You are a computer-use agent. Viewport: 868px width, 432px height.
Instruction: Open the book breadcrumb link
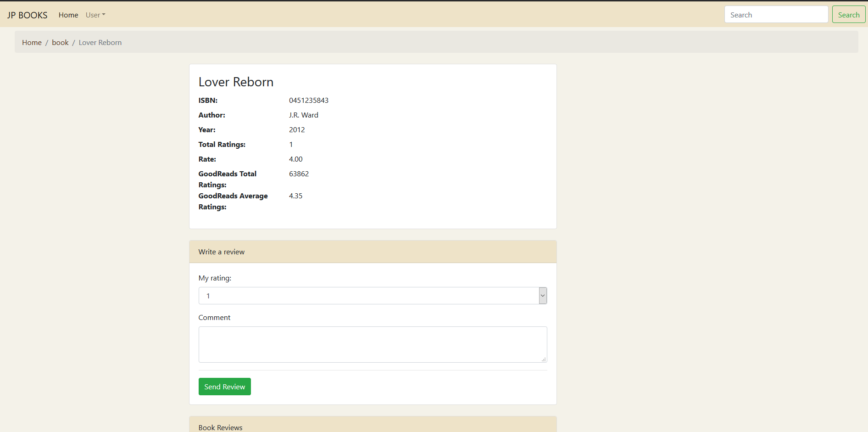point(60,42)
